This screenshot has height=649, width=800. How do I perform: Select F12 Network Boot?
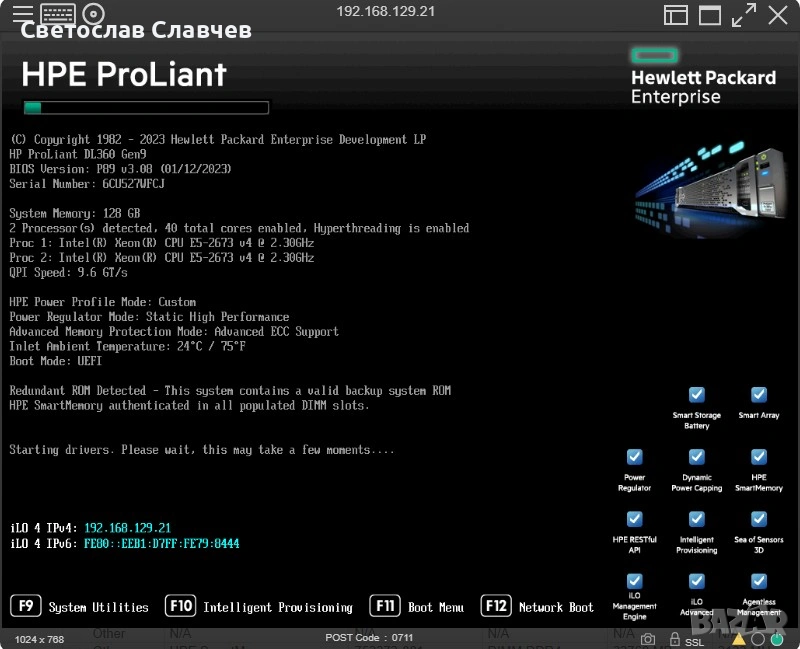click(537, 607)
